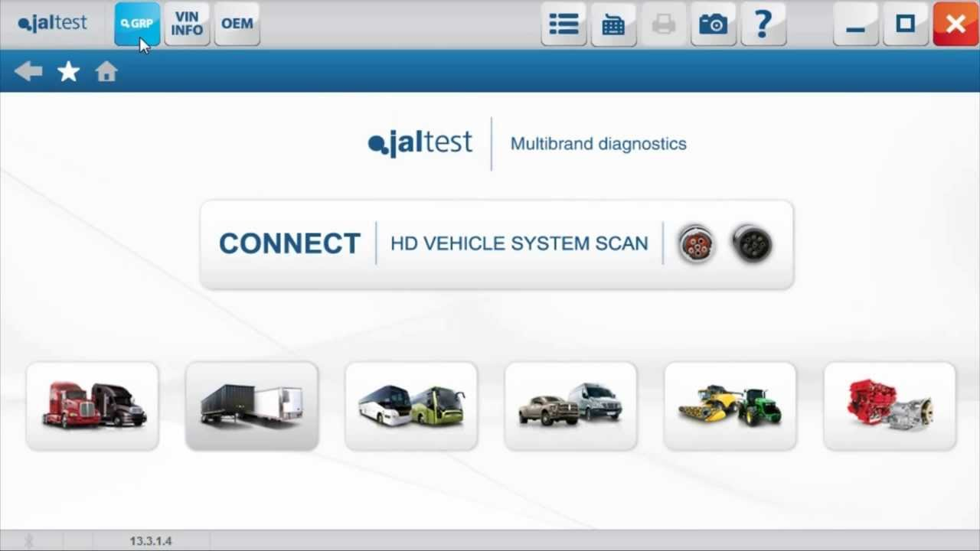Viewport: 980px width, 551px height.
Task: Open the systems list menu icon
Action: point(563,24)
